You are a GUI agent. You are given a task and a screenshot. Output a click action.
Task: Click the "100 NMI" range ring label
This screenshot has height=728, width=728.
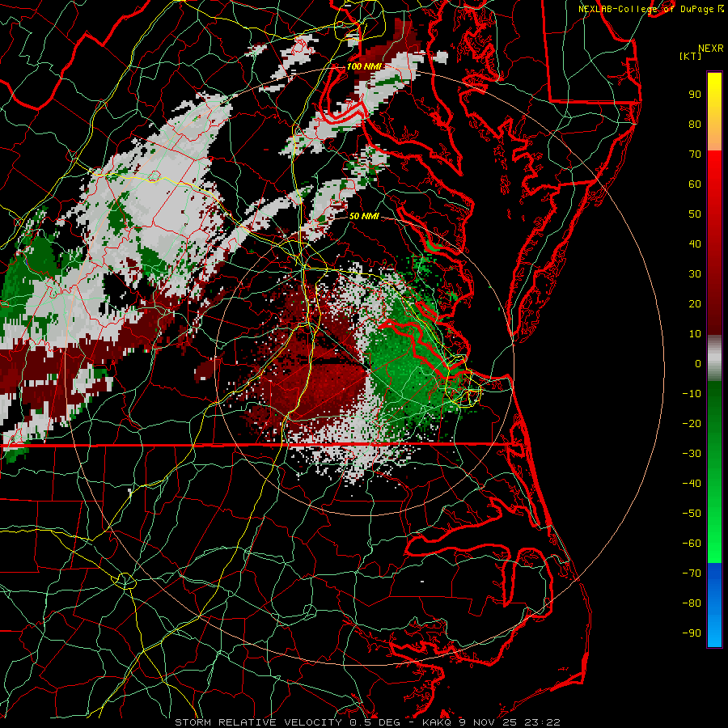coord(364,66)
